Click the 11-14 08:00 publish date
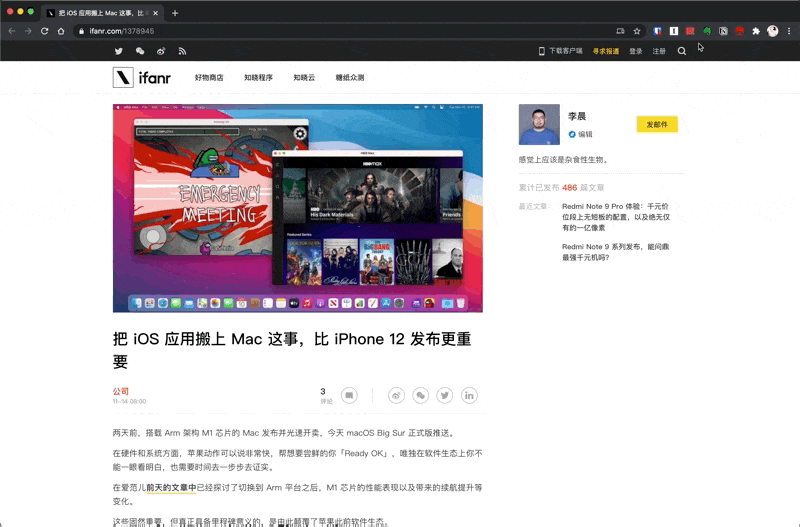Image resolution: width=800 pixels, height=527 pixels. [x=129, y=401]
